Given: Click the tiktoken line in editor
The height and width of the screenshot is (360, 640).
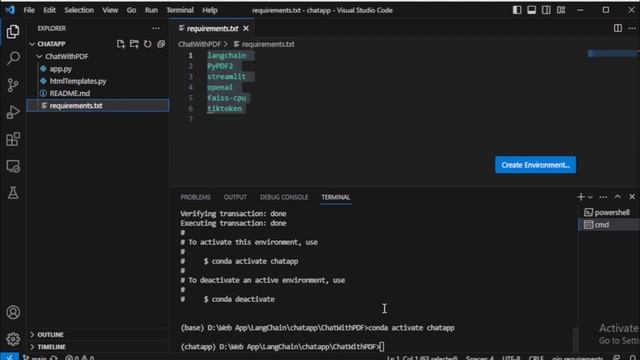Looking at the screenshot, I should (224, 108).
